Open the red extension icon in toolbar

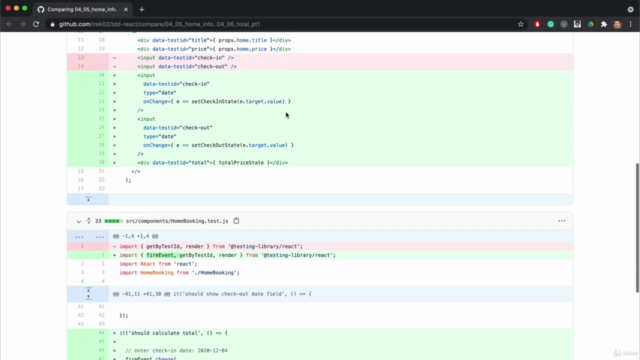point(537,24)
